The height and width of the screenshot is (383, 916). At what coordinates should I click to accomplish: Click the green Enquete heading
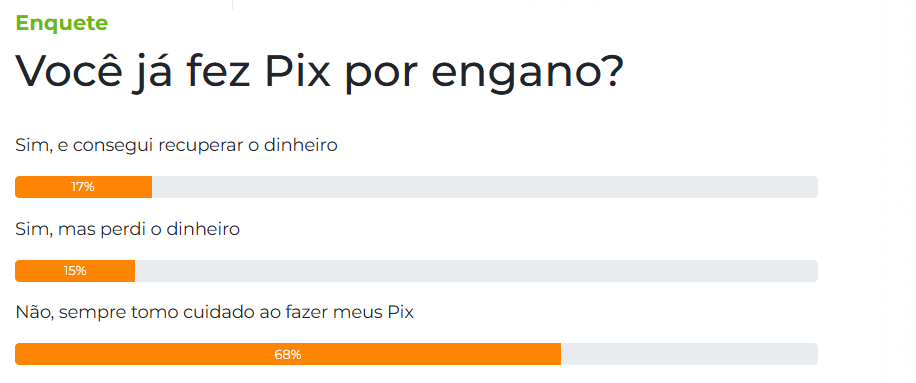coord(61,23)
